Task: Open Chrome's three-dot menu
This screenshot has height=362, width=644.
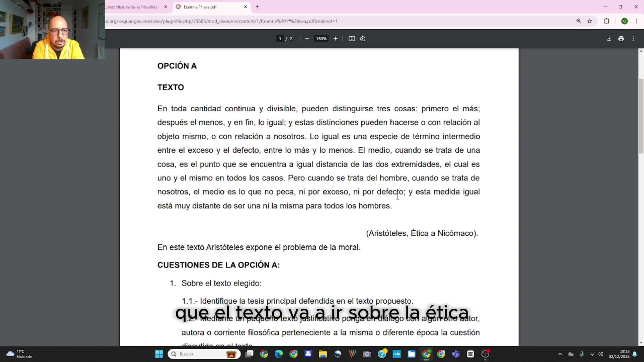Action: [636, 21]
